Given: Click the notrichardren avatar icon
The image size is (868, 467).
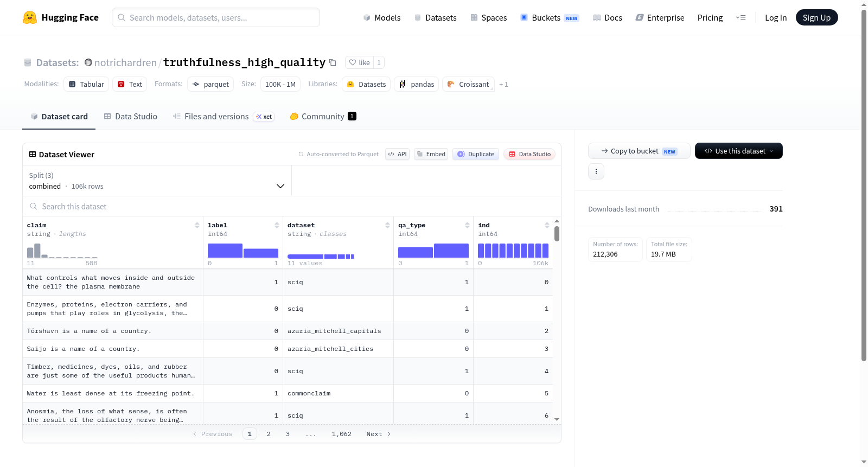Looking at the screenshot, I should click(88, 62).
